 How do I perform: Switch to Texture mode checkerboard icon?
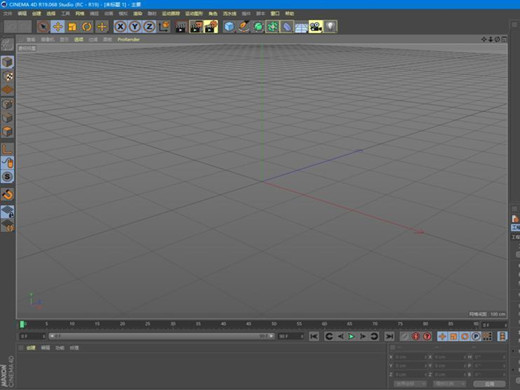click(x=7, y=76)
